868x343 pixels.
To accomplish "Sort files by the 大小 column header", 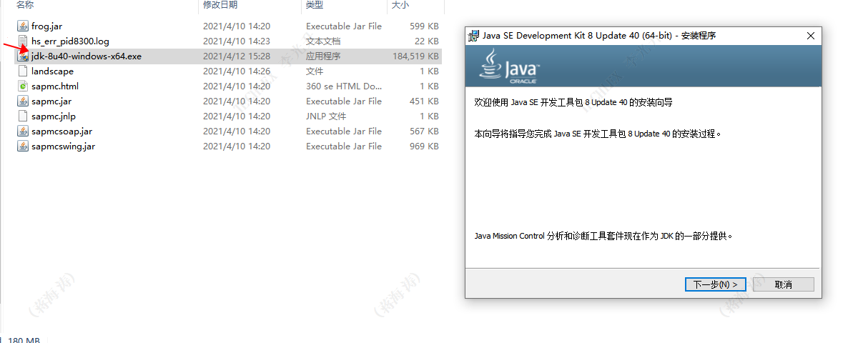I will pyautogui.click(x=400, y=5).
